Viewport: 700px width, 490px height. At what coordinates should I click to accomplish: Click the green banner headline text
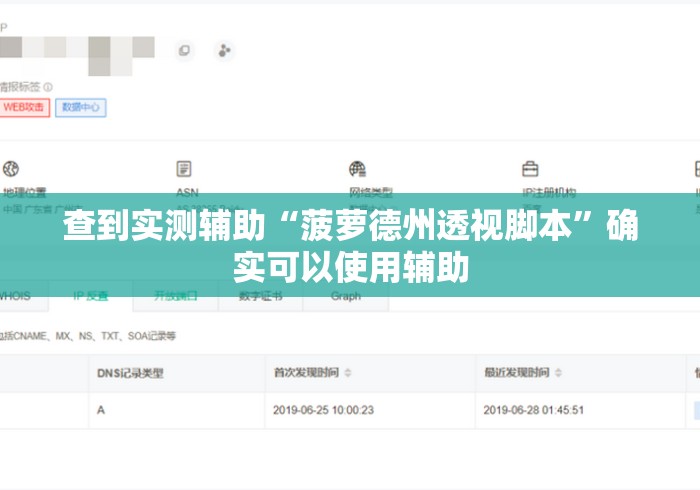coord(351,246)
